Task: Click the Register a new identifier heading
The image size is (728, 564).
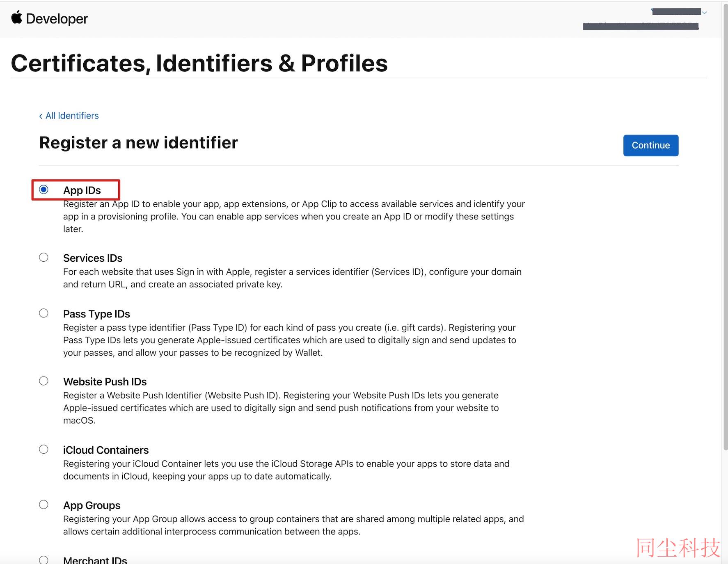Action: [x=138, y=143]
